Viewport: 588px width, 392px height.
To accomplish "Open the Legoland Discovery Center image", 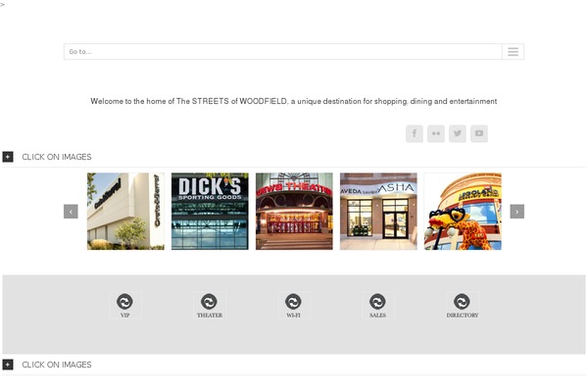I will [463, 212].
